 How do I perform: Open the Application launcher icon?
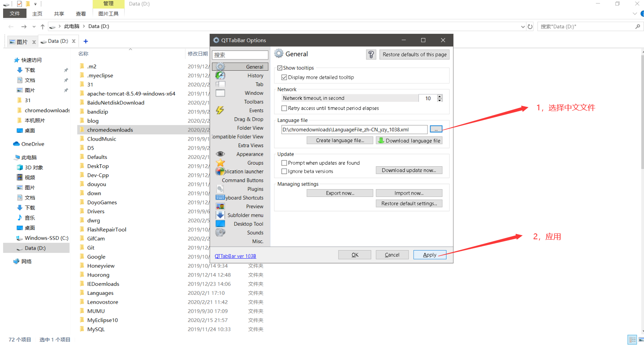tap(220, 171)
